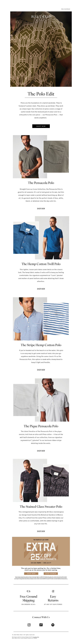Click SHOP NOW under Hemp Cotton Twill Polo
The width and height of the screenshot is (82, 644).
(x=41, y=289)
